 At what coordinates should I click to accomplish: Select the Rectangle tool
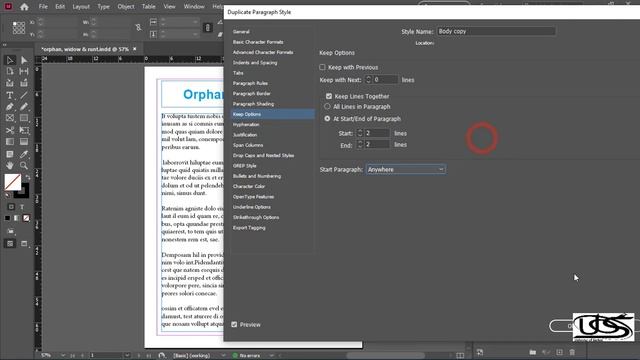(x=24, y=118)
